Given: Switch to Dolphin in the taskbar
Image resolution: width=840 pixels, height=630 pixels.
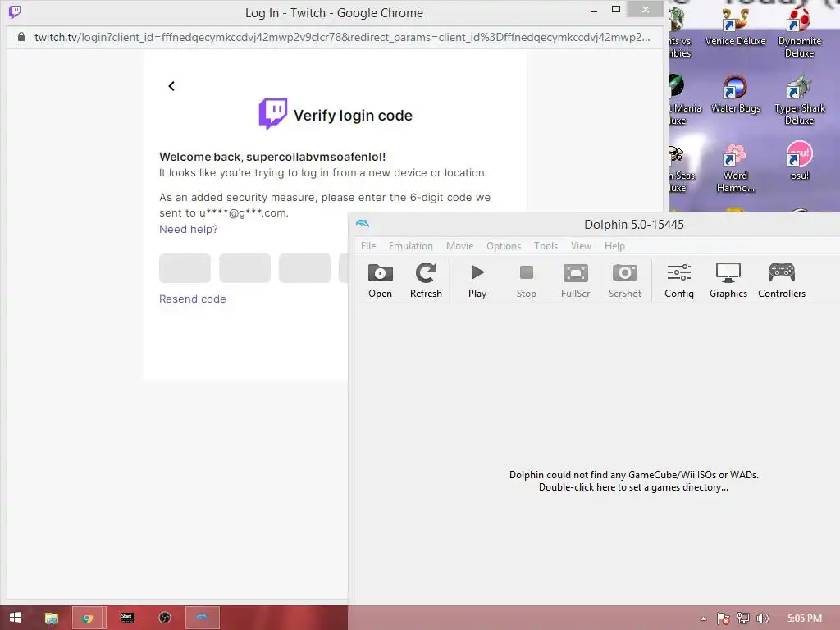Looking at the screenshot, I should coord(203,618).
